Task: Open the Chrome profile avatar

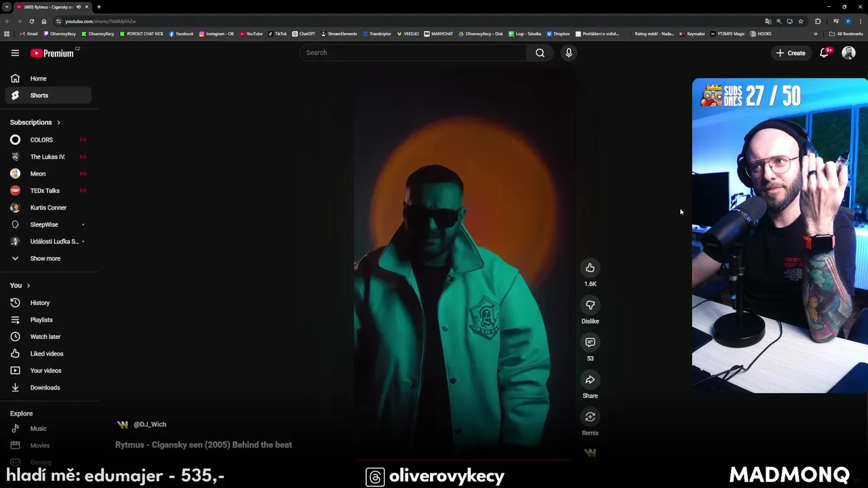Action: coord(848,21)
